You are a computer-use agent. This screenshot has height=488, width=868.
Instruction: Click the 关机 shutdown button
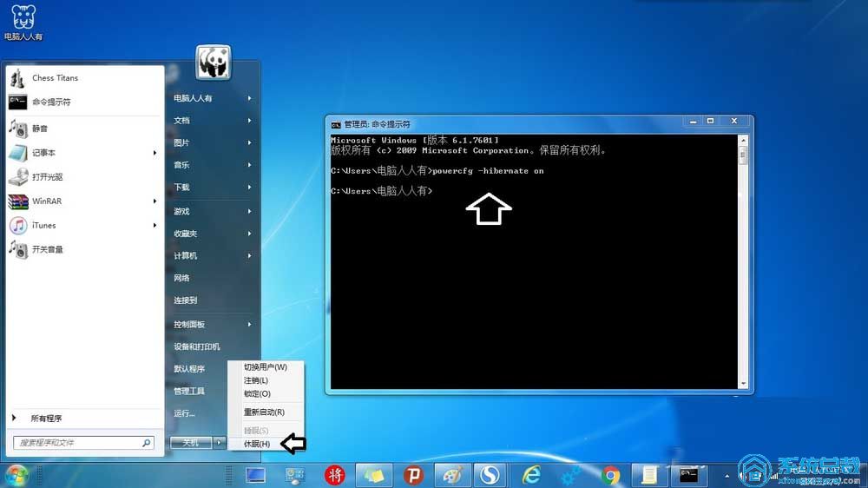[191, 443]
